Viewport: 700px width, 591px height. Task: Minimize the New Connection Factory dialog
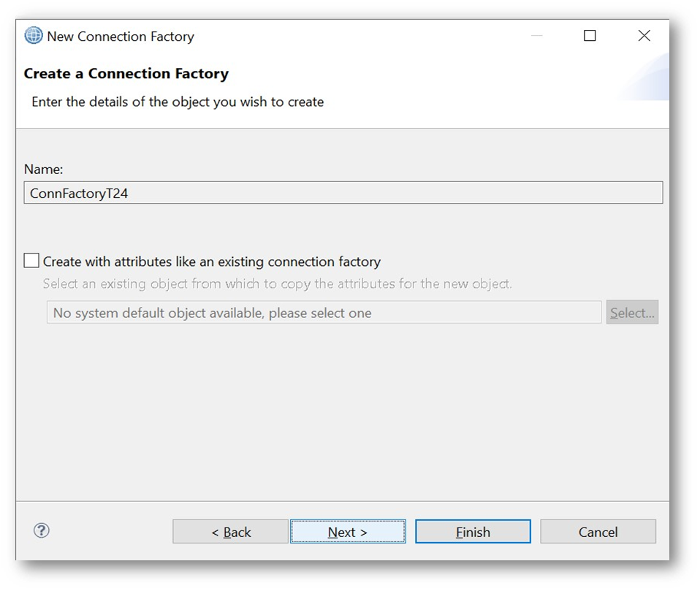click(x=536, y=36)
